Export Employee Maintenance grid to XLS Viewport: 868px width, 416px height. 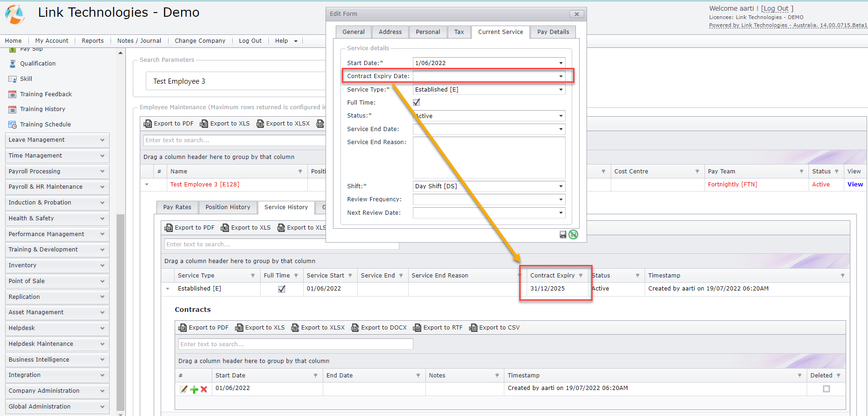click(225, 124)
